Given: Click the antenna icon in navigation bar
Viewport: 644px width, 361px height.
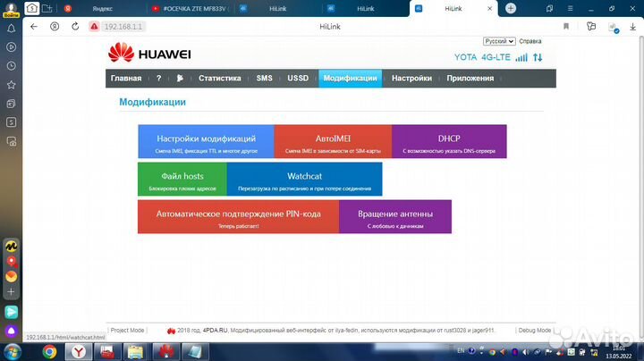Looking at the screenshot, I should click(180, 79).
